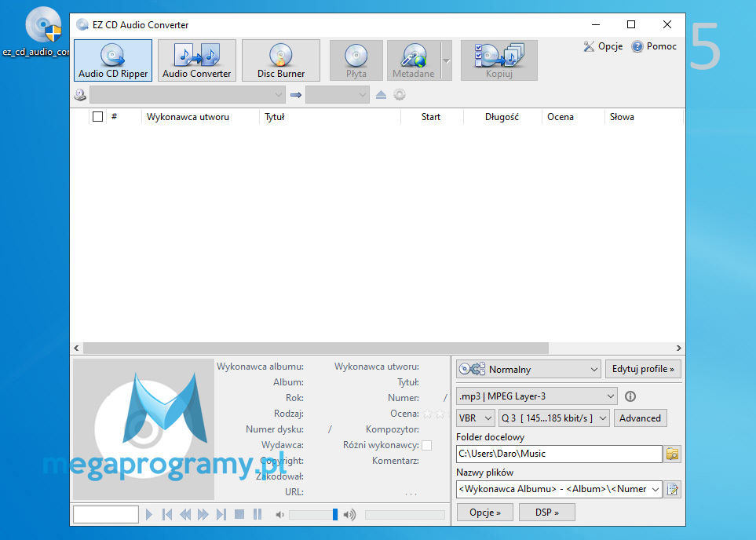The height and width of the screenshot is (540, 756).
Task: Browse for the destination folder
Action: (672, 454)
